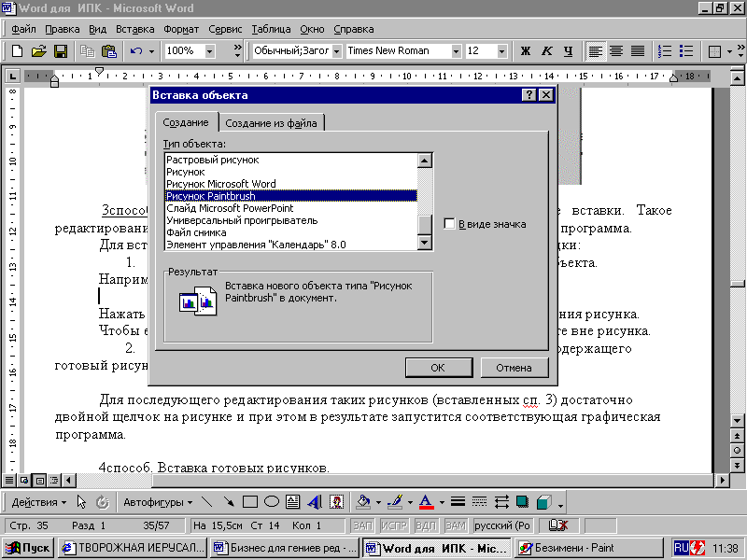The image size is (747, 560).
Task: Open undo history dropdown arrow
Action: click(151, 51)
